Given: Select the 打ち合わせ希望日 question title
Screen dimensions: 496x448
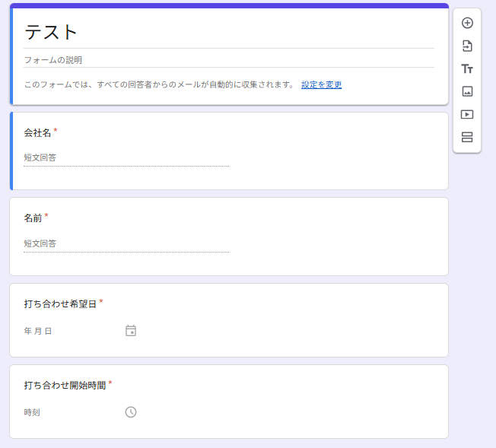Looking at the screenshot, I should [60, 304].
